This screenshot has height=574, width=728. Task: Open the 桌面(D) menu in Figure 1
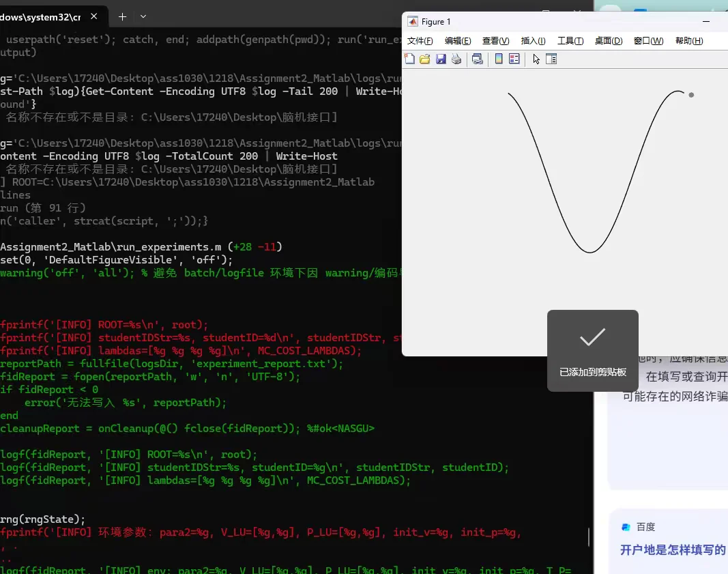608,41
